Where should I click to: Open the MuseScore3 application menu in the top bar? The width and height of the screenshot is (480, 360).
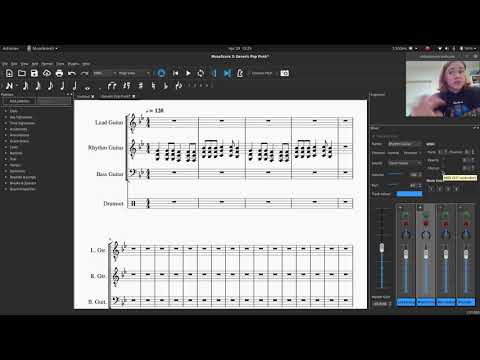[42, 49]
